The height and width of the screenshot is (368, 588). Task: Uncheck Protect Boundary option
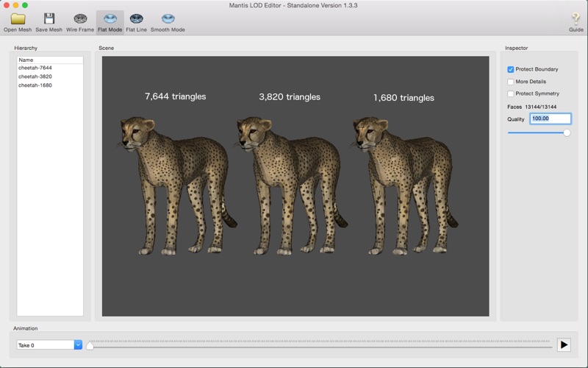510,69
